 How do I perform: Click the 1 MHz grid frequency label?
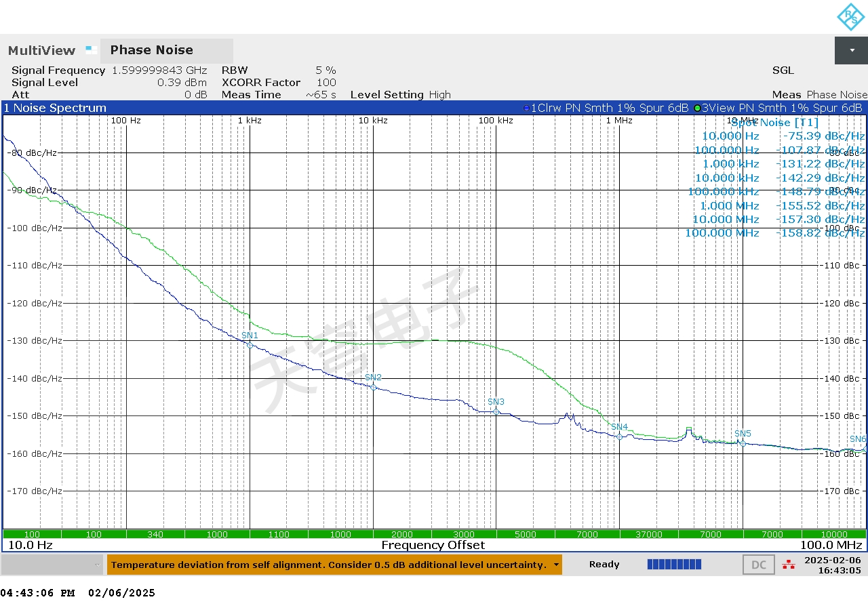tap(619, 121)
